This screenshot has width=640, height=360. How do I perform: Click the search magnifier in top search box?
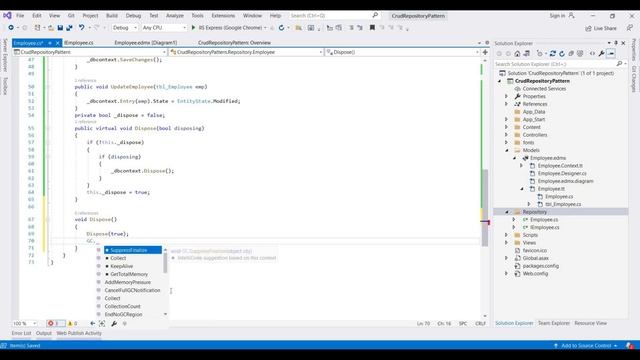375,15
